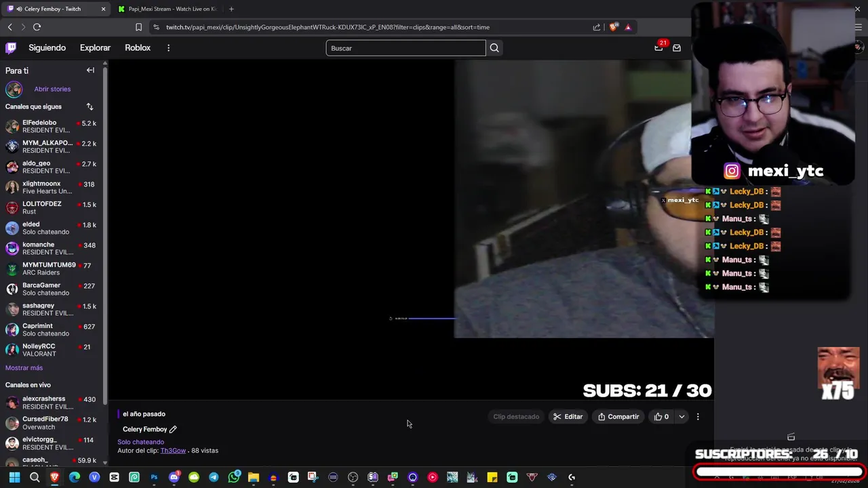868x488 pixels.
Task: Open komanche channel
Action: [x=52, y=248]
